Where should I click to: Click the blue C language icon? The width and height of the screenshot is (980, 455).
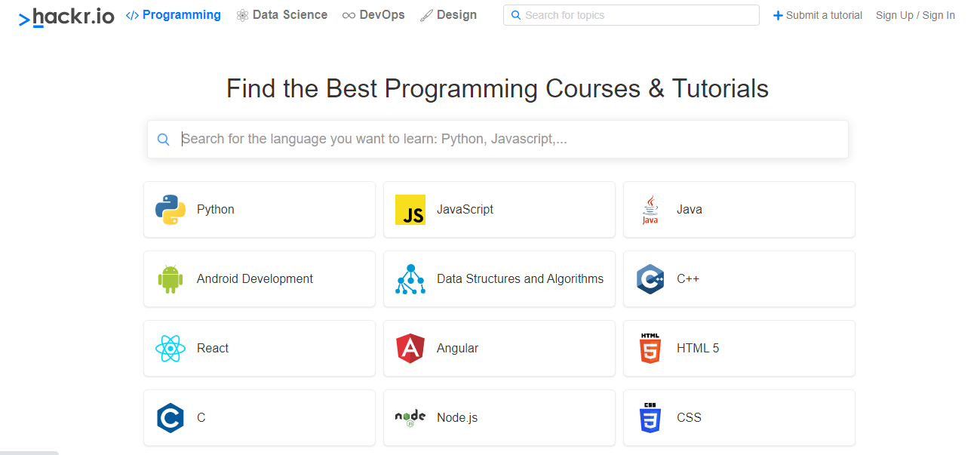[171, 418]
